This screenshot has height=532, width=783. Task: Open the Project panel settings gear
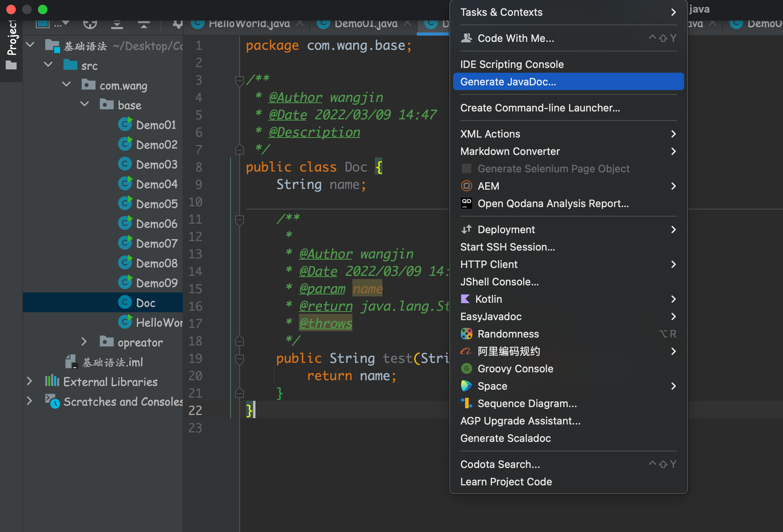pos(178,24)
